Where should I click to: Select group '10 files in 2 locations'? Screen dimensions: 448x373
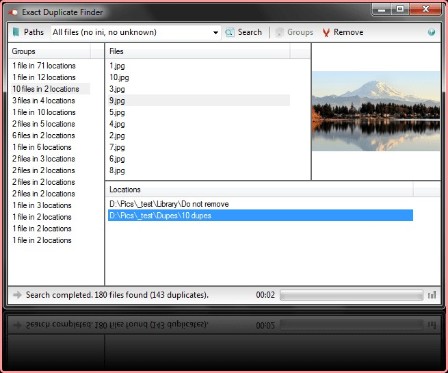[x=50, y=89]
